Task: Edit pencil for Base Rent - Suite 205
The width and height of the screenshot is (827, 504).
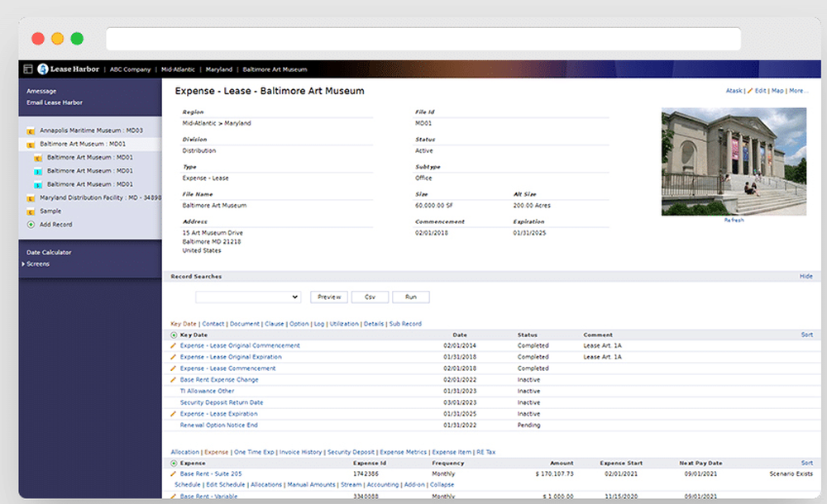Action: click(173, 474)
